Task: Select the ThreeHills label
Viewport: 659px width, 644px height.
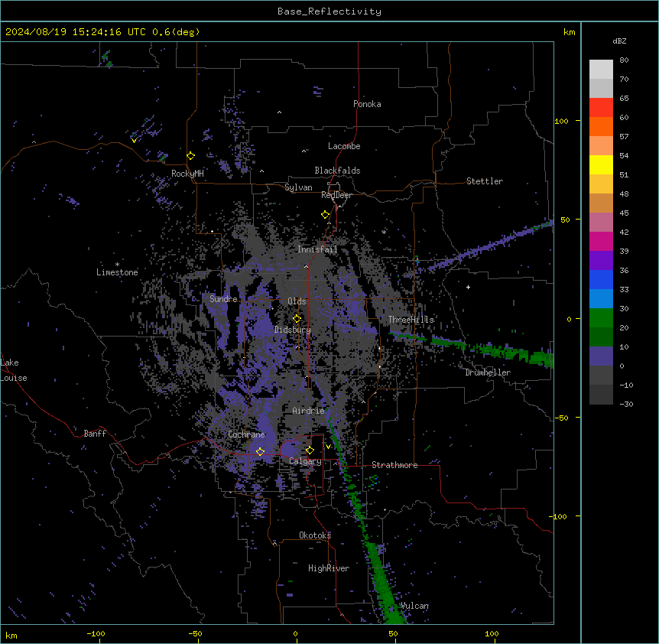Action: pyautogui.click(x=411, y=320)
